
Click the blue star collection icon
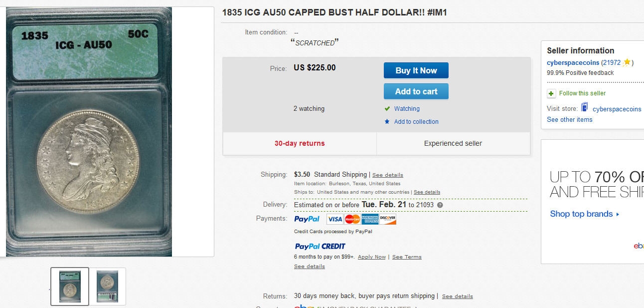pos(387,121)
